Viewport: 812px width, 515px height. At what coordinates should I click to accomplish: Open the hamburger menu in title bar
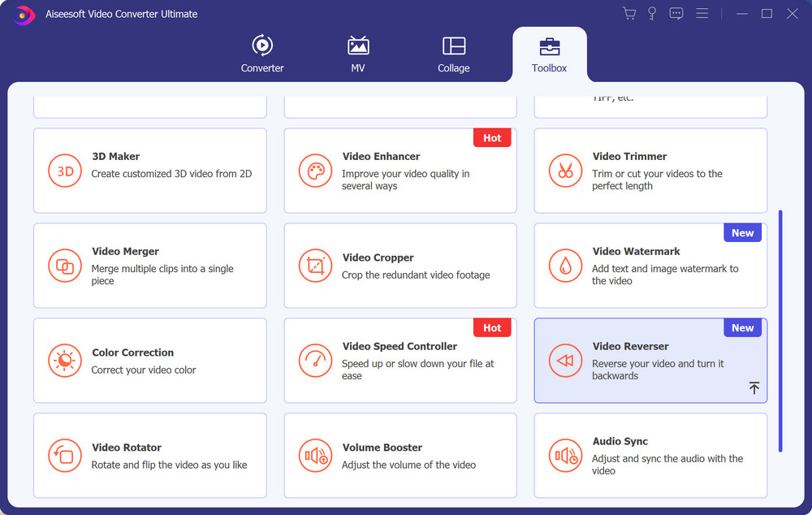(702, 14)
